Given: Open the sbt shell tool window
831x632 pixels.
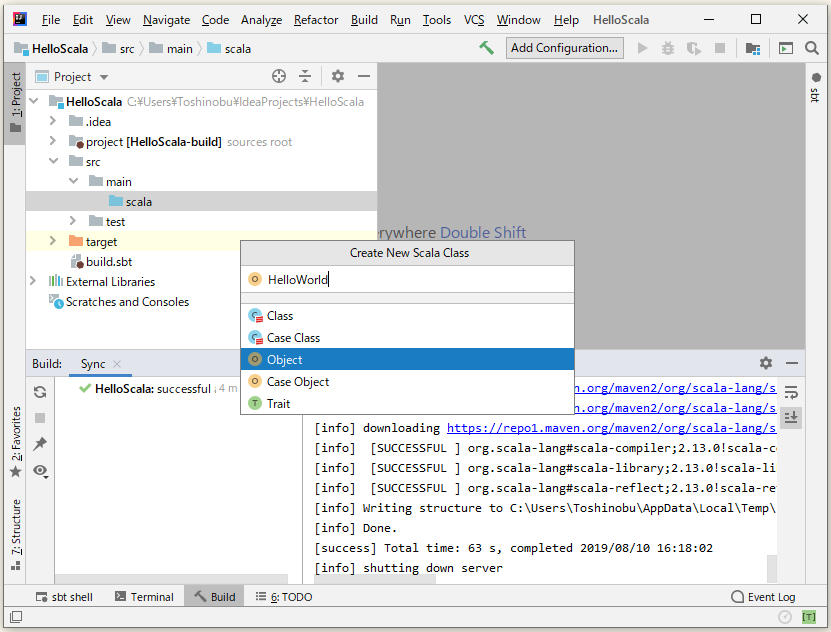Looking at the screenshot, I should pyautogui.click(x=64, y=597).
